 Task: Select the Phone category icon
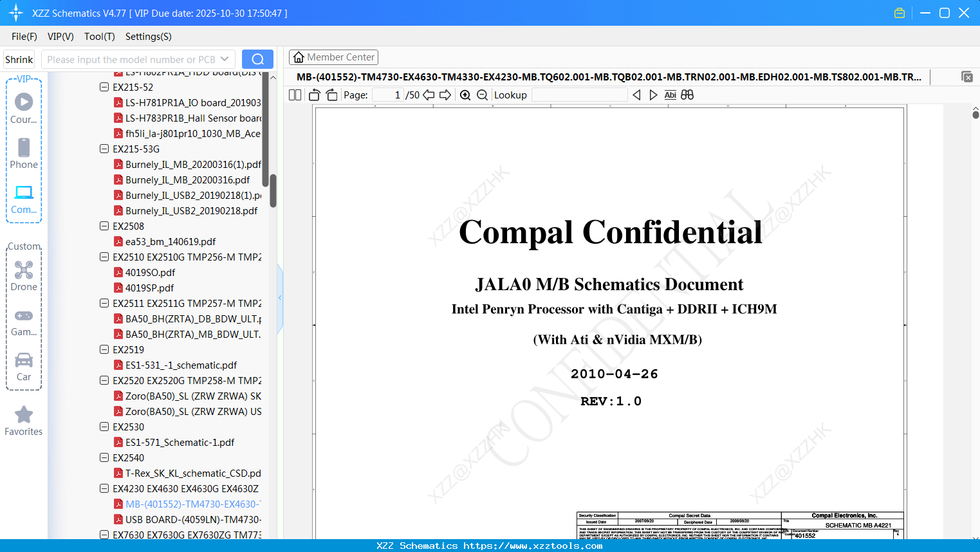click(24, 153)
